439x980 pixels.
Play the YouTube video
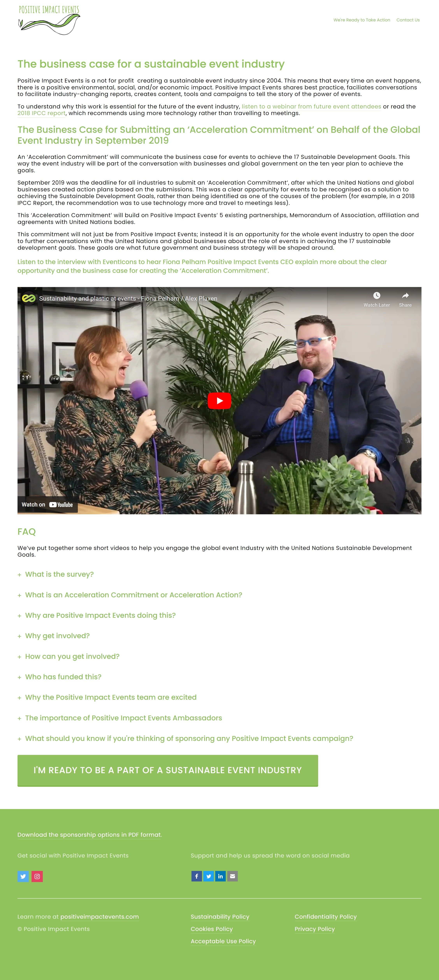point(219,401)
